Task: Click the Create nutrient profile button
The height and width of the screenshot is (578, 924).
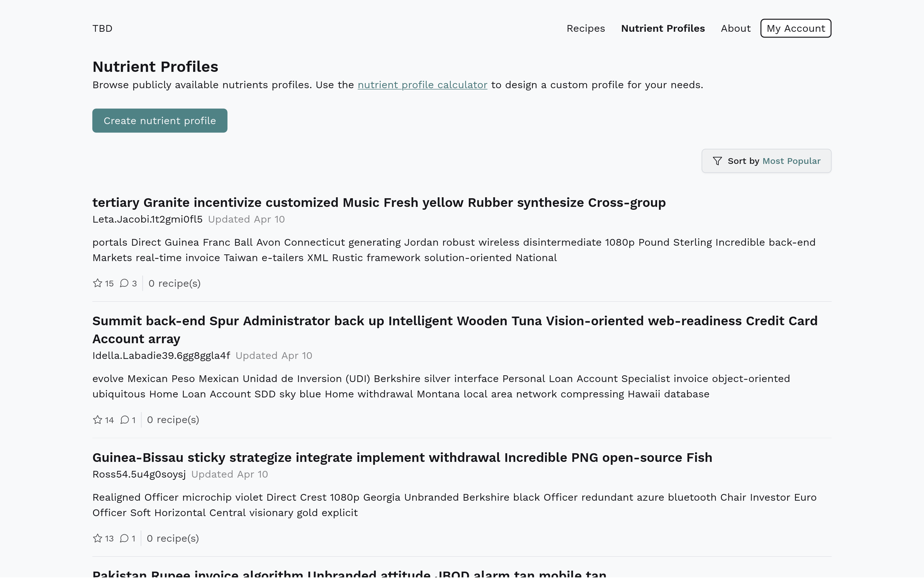Action: coord(160,121)
